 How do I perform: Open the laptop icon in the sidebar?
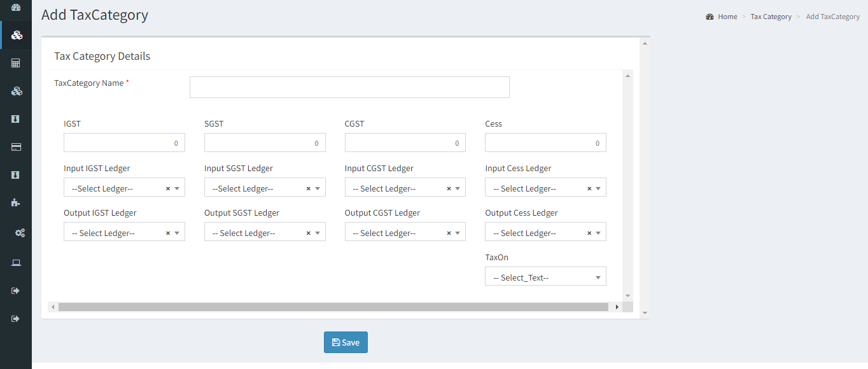pyautogui.click(x=16, y=263)
